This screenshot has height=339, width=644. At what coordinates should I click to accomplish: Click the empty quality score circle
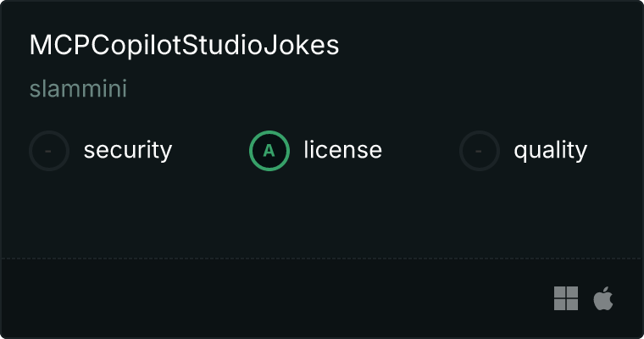pos(480,151)
